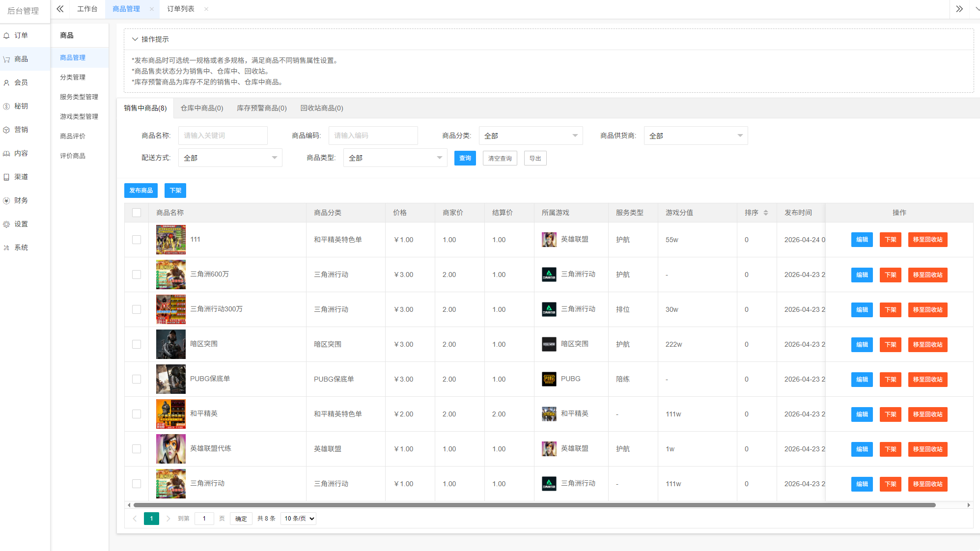Screen dimensions: 980x551
Task: Open 服务类型管理 in the submenu
Action: coord(79,97)
